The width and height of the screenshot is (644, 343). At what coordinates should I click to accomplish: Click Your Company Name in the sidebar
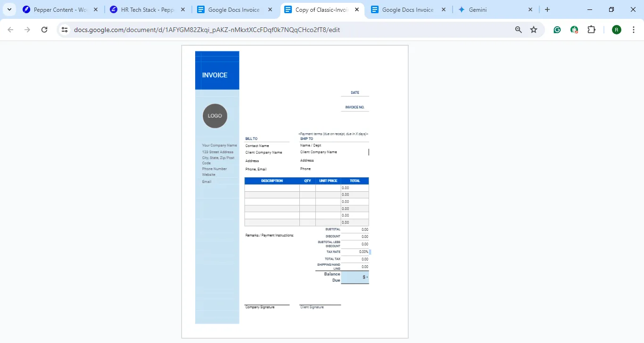pos(220,146)
